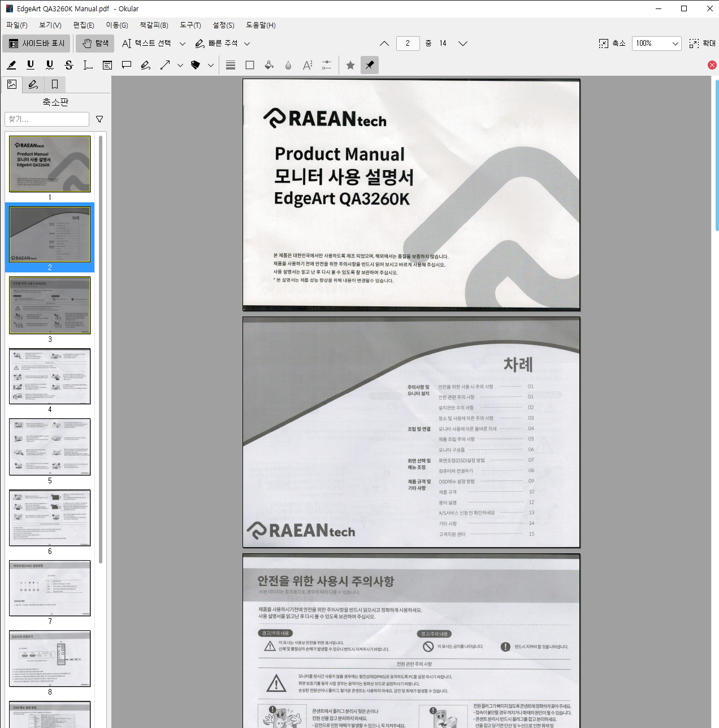Click the Okular app icon in title bar
719x728 pixels.
pyautogui.click(x=9, y=8)
